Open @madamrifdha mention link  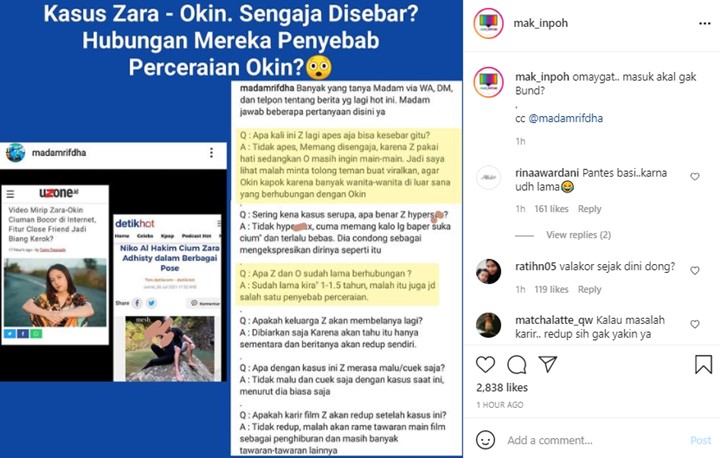[x=565, y=119]
